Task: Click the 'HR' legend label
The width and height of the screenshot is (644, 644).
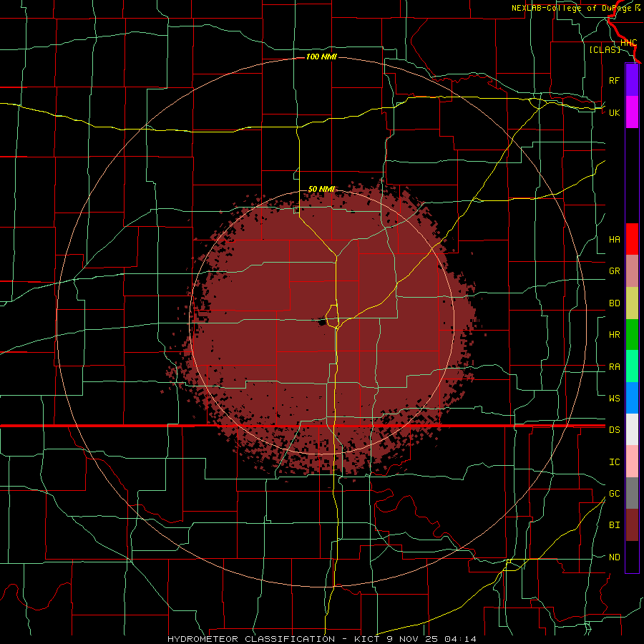Action: coord(614,335)
